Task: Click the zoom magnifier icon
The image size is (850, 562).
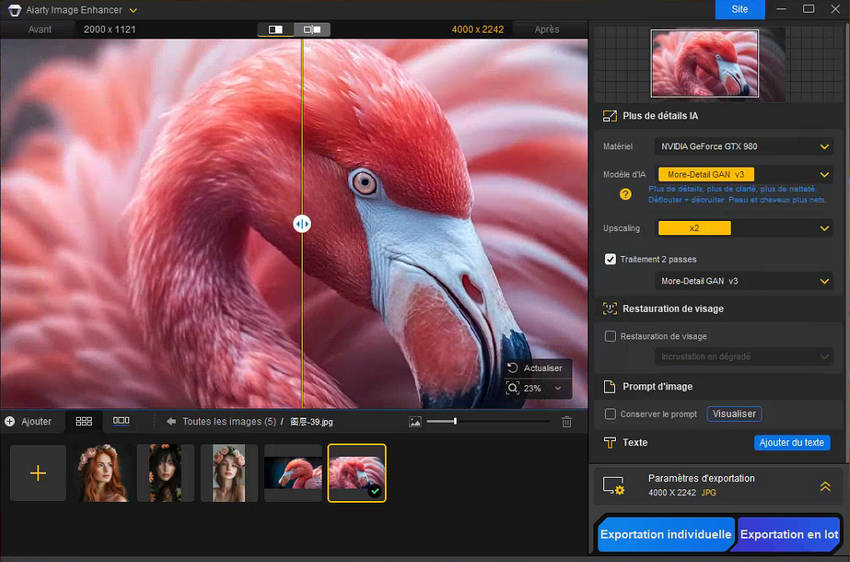Action: (512, 388)
